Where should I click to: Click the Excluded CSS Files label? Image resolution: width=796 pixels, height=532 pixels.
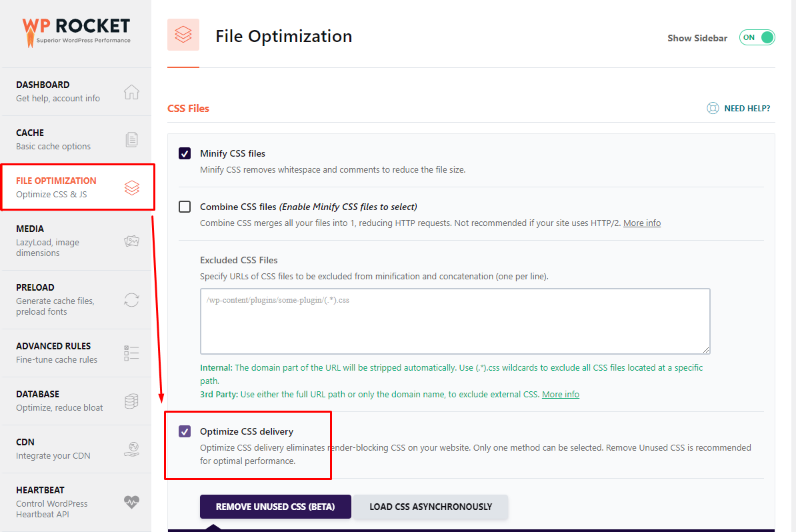point(239,260)
